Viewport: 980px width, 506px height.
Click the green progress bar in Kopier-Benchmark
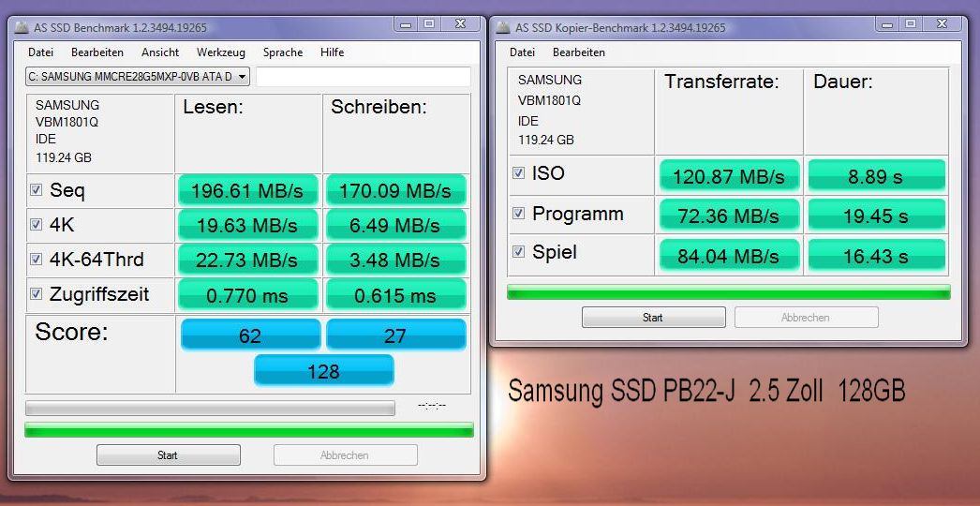coord(729,292)
